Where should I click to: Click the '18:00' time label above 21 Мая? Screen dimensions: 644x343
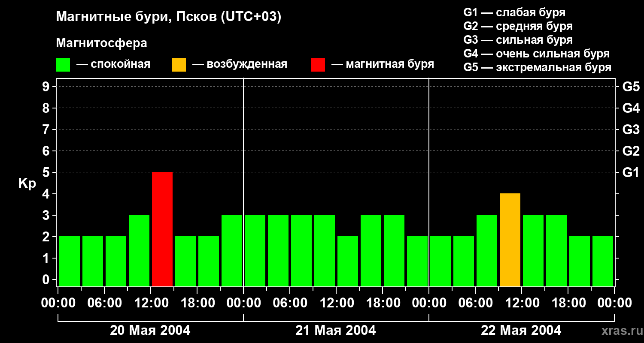point(383,303)
